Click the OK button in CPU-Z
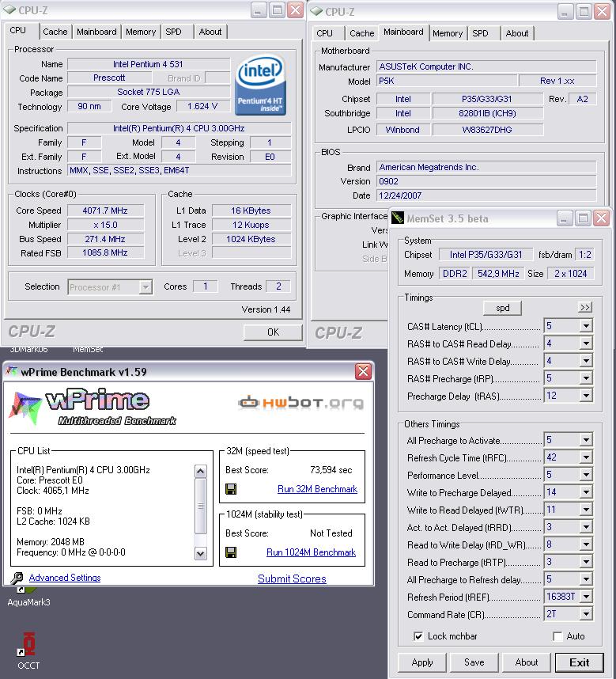616x679 pixels. (273, 332)
